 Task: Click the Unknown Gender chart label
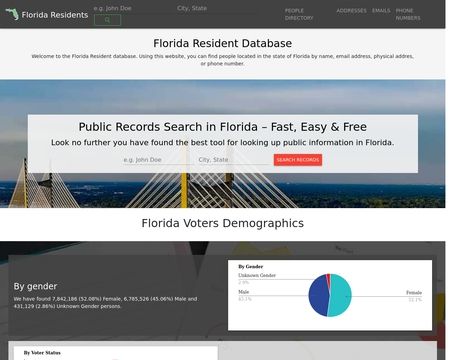[257, 275]
